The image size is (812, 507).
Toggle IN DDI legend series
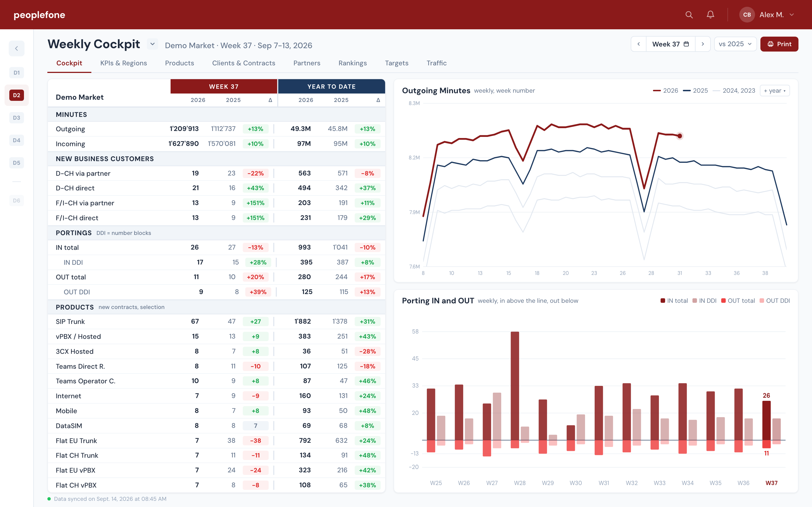point(704,301)
